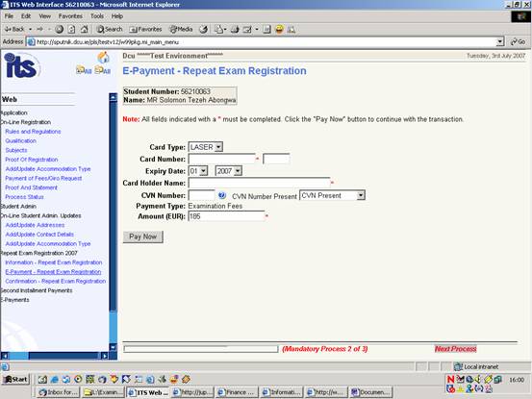
Task: Open the Card Type dropdown
Action: coord(206,147)
